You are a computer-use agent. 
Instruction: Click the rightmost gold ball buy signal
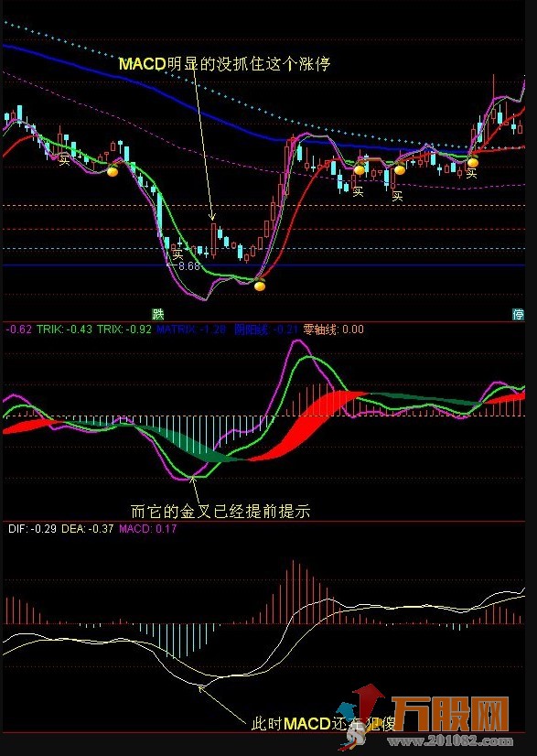tap(472, 162)
